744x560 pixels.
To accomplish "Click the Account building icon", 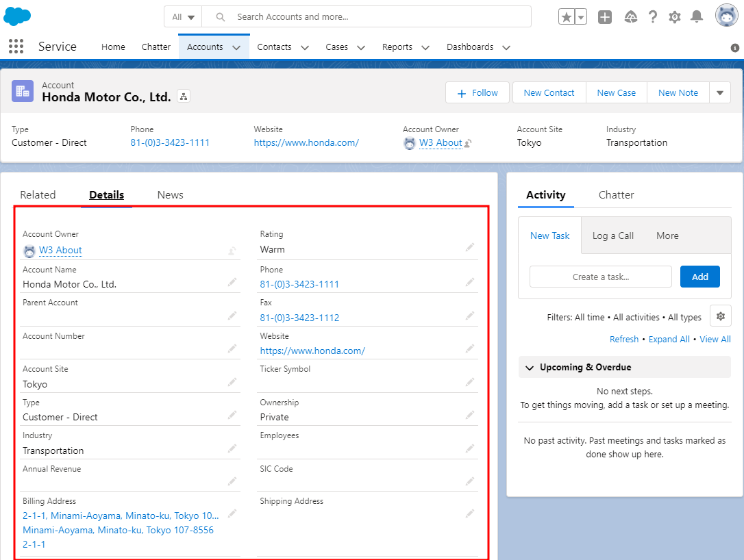I will [x=23, y=91].
